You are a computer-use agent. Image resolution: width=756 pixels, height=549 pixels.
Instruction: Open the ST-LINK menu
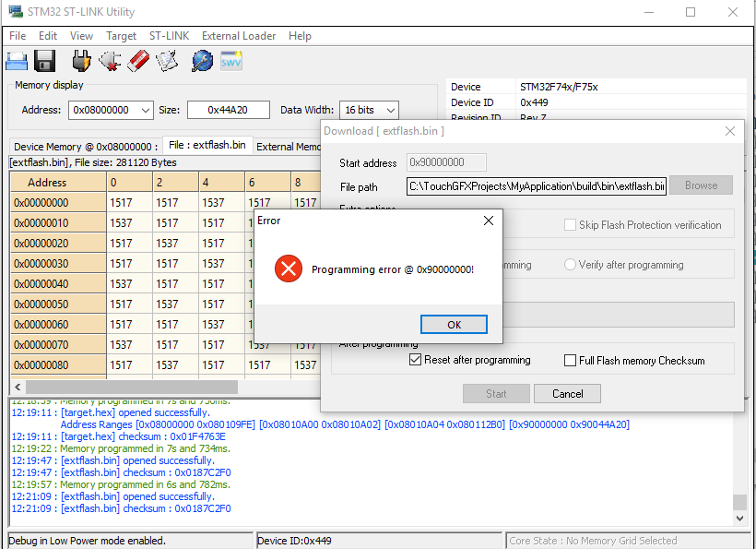click(169, 36)
